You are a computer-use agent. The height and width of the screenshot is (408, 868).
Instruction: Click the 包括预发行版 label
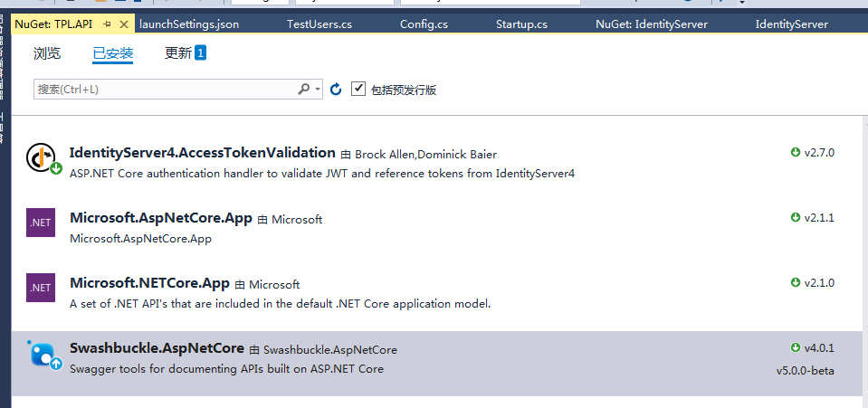pos(404,90)
